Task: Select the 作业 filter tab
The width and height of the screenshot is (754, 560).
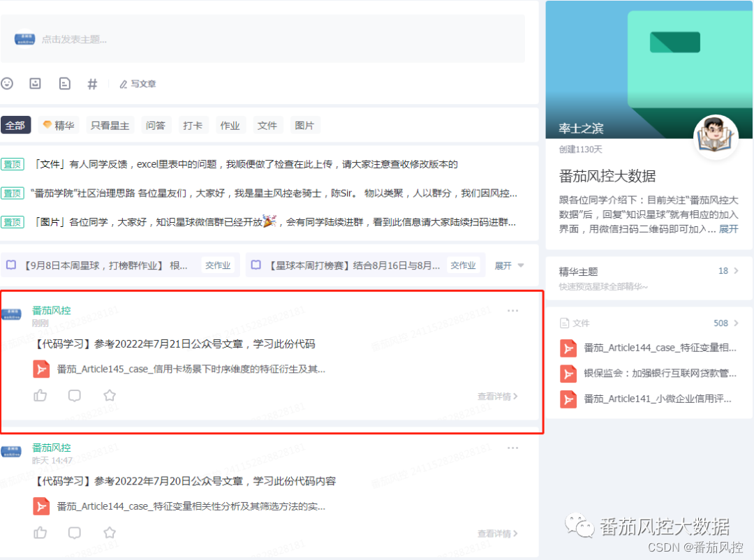Action: coord(230,126)
